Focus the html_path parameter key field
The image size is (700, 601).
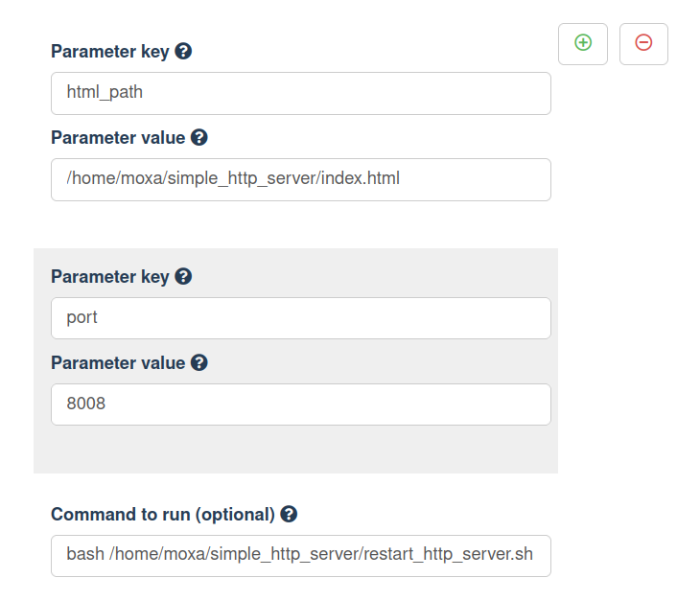coord(300,93)
